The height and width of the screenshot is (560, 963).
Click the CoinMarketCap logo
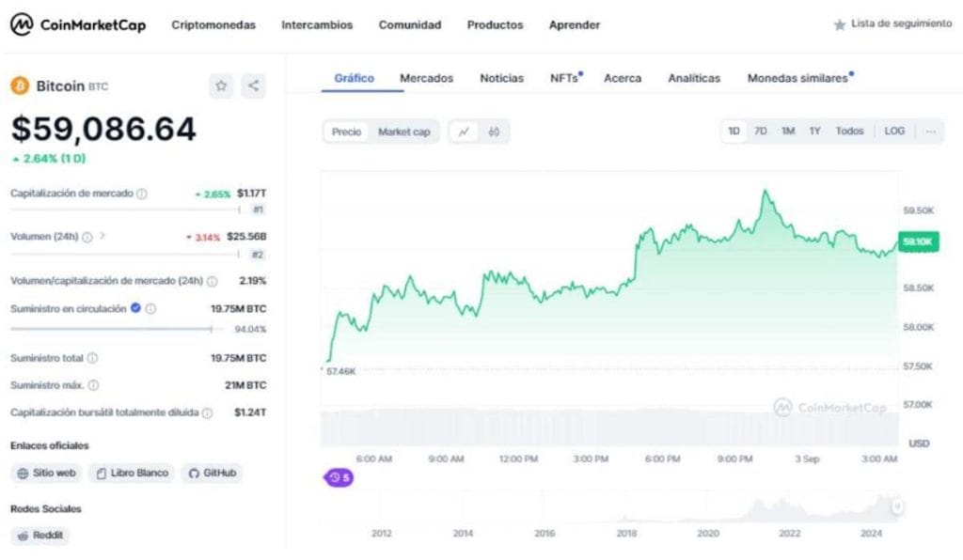(x=78, y=24)
